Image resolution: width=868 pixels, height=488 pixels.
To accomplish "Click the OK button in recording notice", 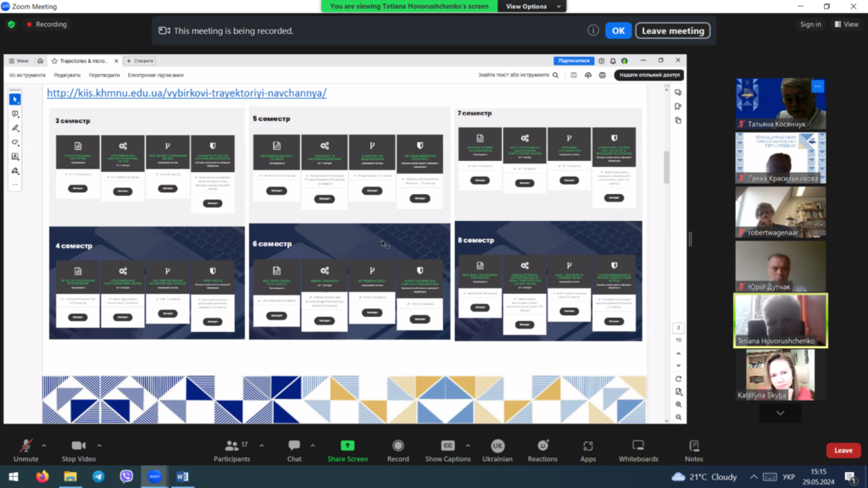I will click(x=618, y=30).
